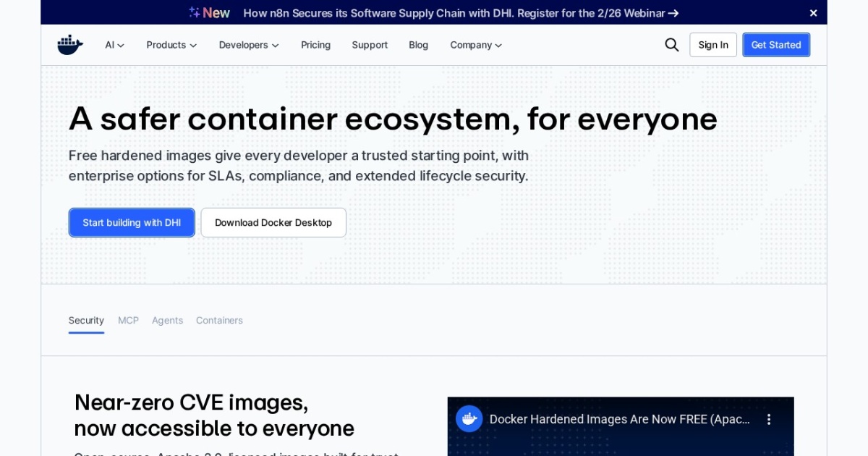Click Download Docker Desktop
This screenshot has width=868, height=456.
pos(273,222)
